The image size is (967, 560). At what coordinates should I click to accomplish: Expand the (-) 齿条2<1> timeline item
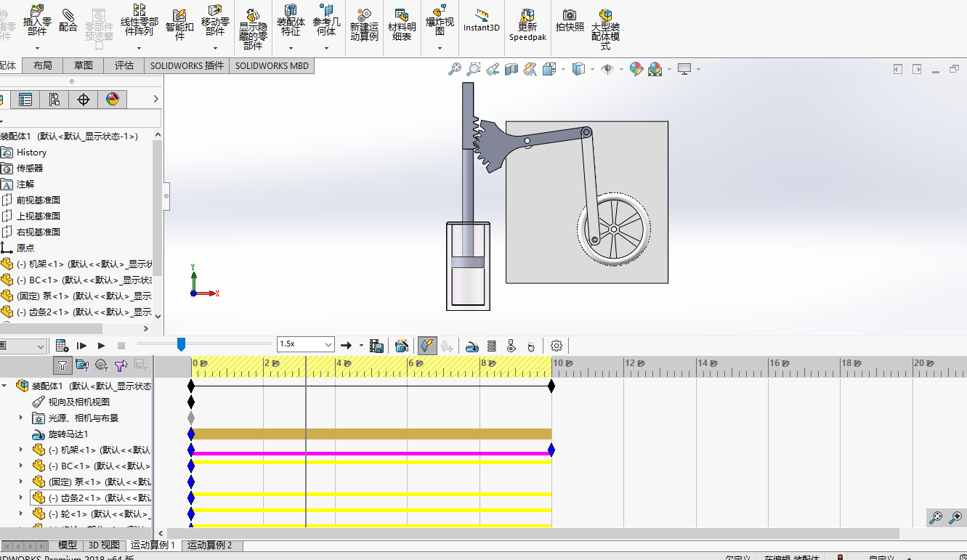pos(21,498)
